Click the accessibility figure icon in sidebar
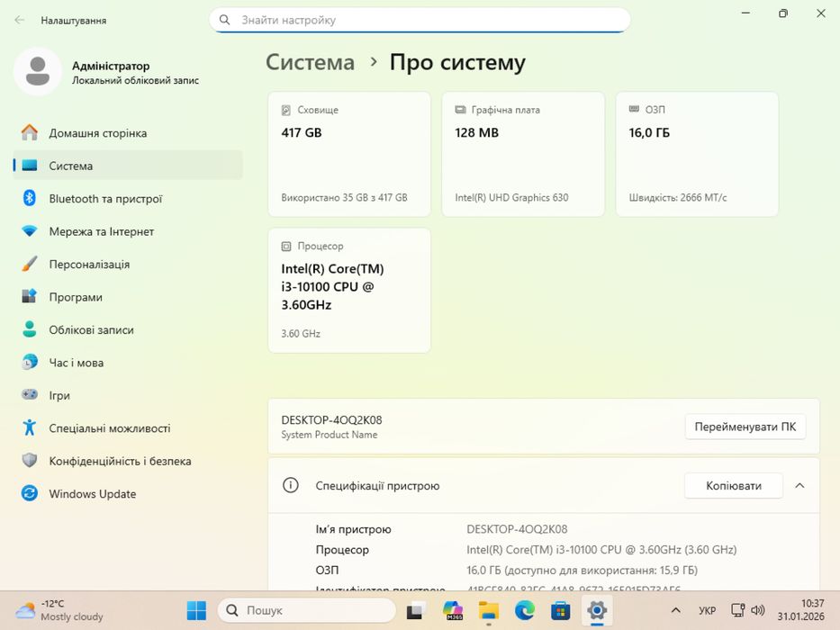The height and width of the screenshot is (630, 840). click(x=30, y=427)
